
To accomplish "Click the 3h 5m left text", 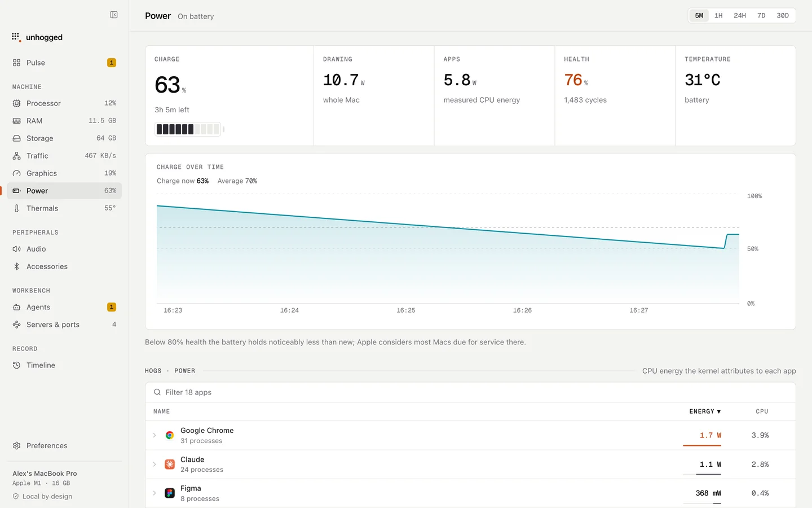I will tap(172, 110).
